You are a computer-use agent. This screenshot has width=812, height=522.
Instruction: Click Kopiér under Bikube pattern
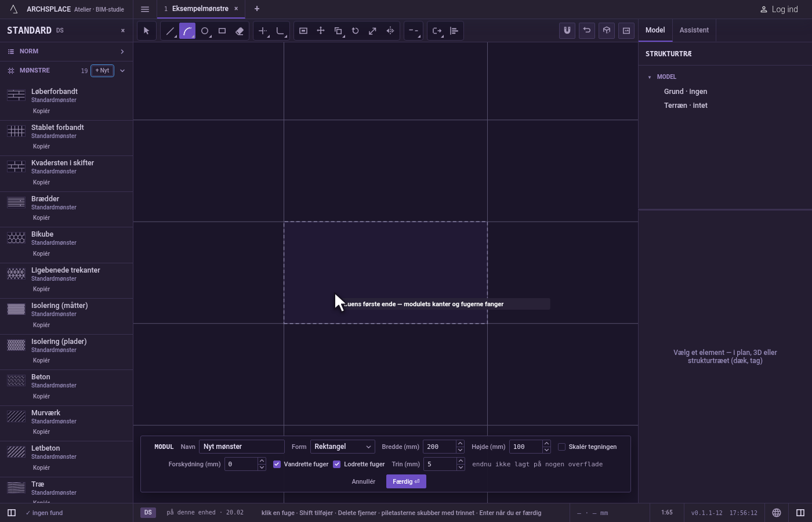click(x=41, y=254)
